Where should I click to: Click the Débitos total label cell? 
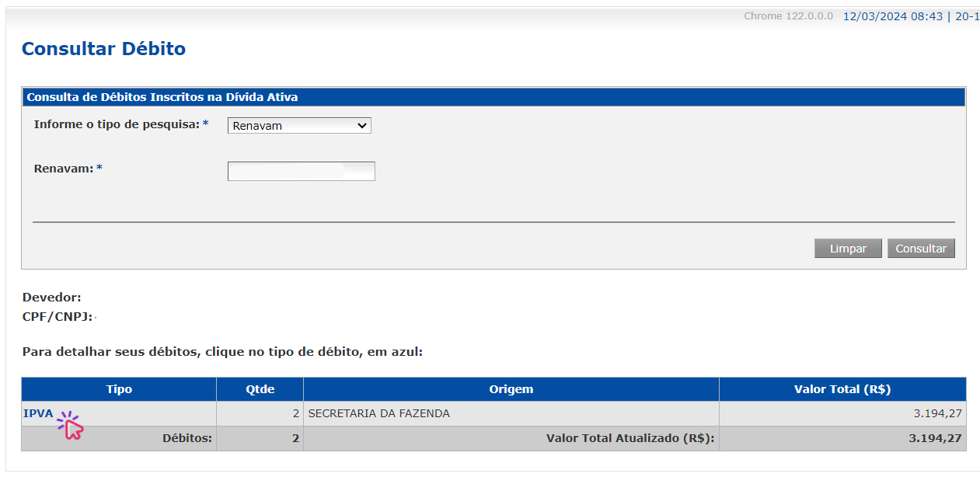tap(119, 438)
